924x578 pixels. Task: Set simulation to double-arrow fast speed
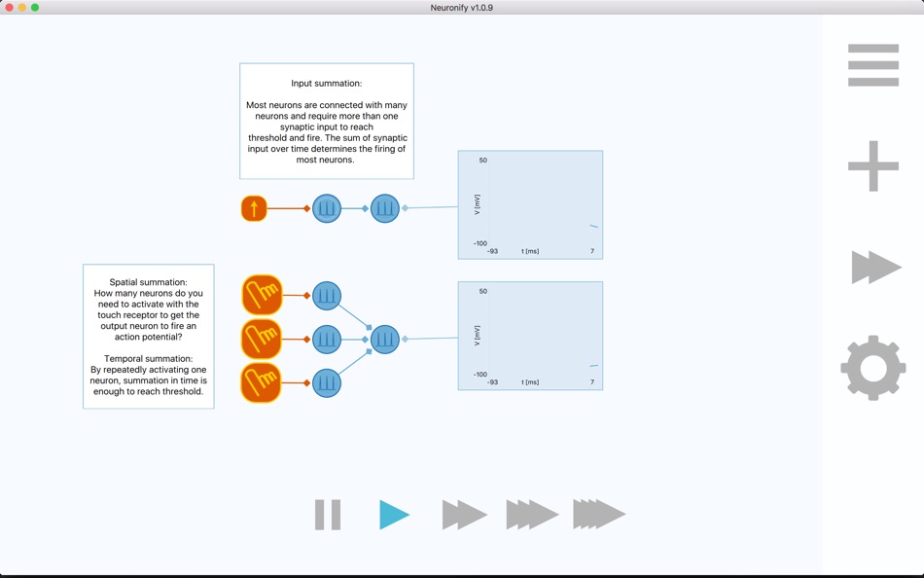[x=464, y=515]
